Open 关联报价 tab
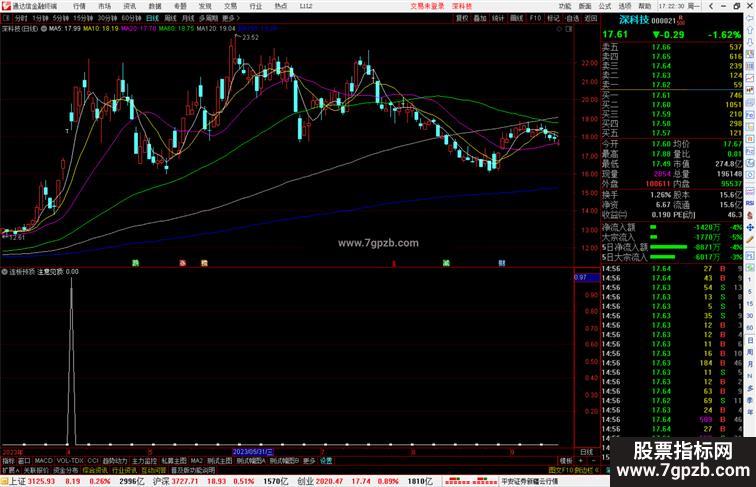The height and width of the screenshot is (487, 756). coord(36,470)
